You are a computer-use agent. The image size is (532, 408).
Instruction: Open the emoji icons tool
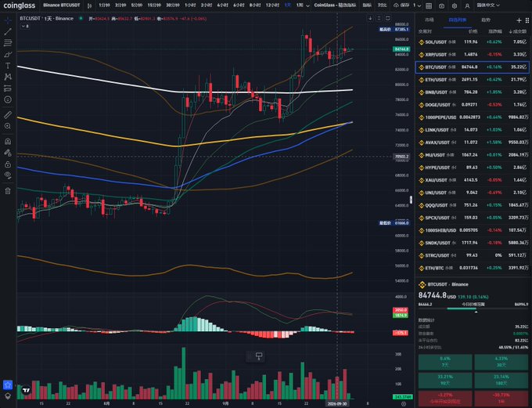coord(8,99)
